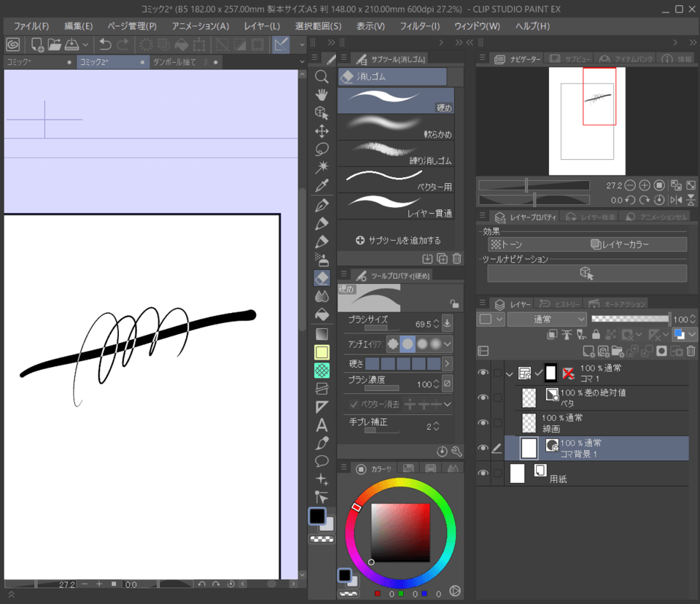Select the Operation object tool
This screenshot has height=604, width=700.
pos(322,112)
